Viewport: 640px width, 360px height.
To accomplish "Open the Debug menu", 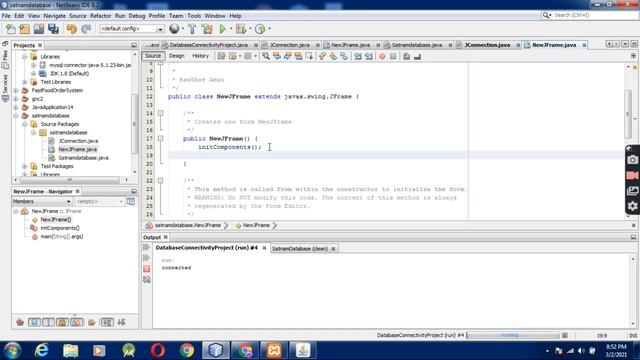I will pyautogui.click(x=137, y=16).
